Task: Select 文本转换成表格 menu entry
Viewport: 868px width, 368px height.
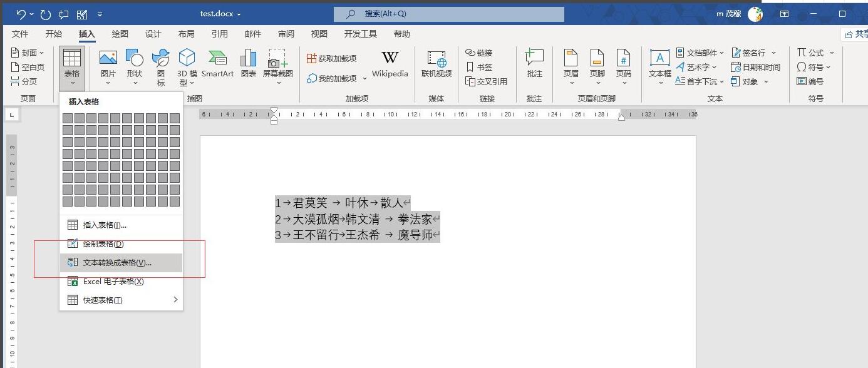Action: [x=117, y=263]
